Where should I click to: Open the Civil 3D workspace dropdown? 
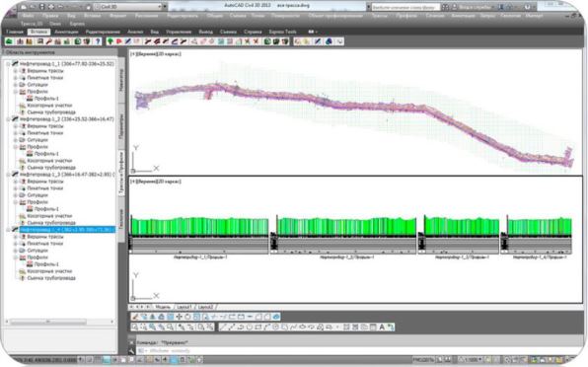pyautogui.click(x=129, y=7)
